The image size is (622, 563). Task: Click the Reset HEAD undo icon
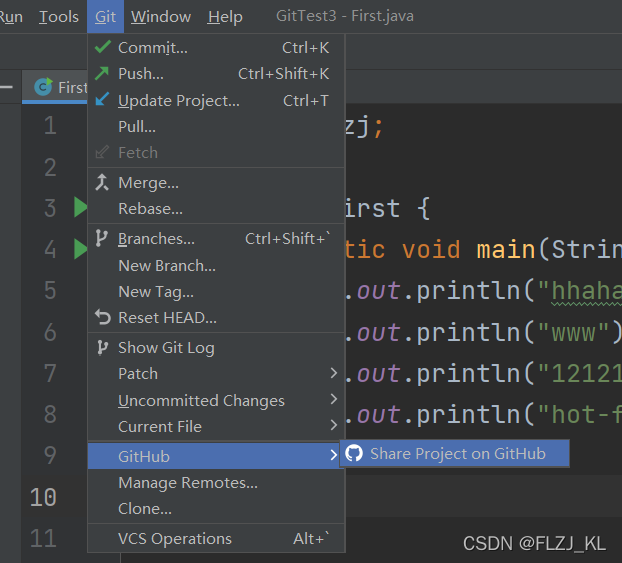pyautogui.click(x=103, y=317)
